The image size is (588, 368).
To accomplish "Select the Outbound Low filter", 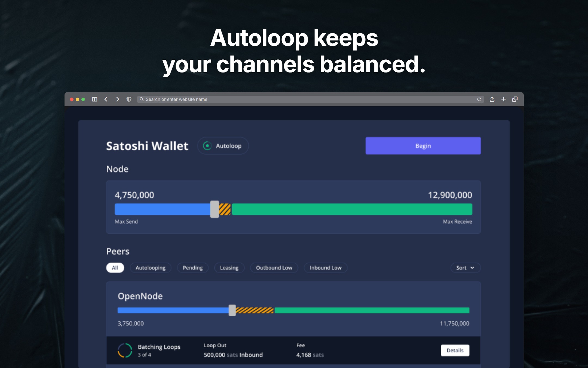I will point(274,268).
